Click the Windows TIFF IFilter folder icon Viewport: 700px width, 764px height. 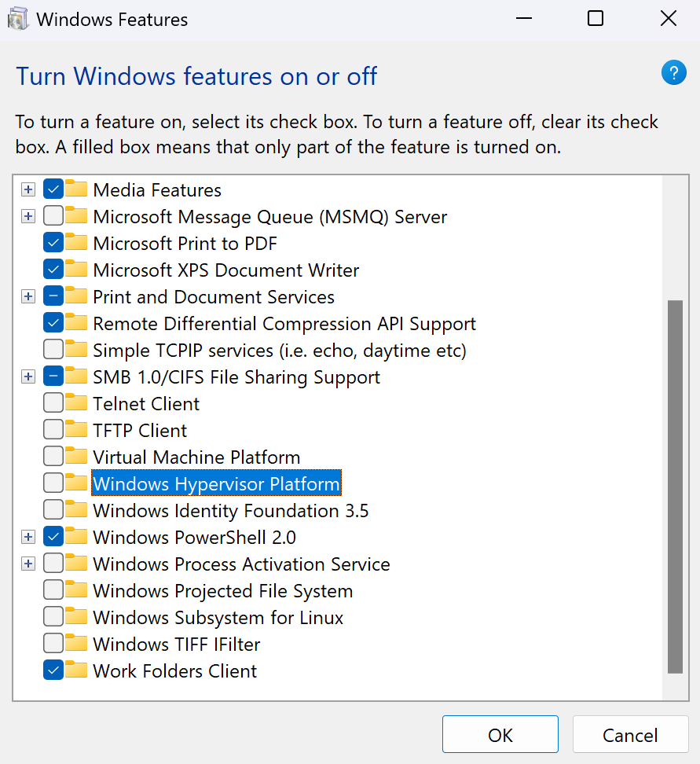tap(76, 644)
